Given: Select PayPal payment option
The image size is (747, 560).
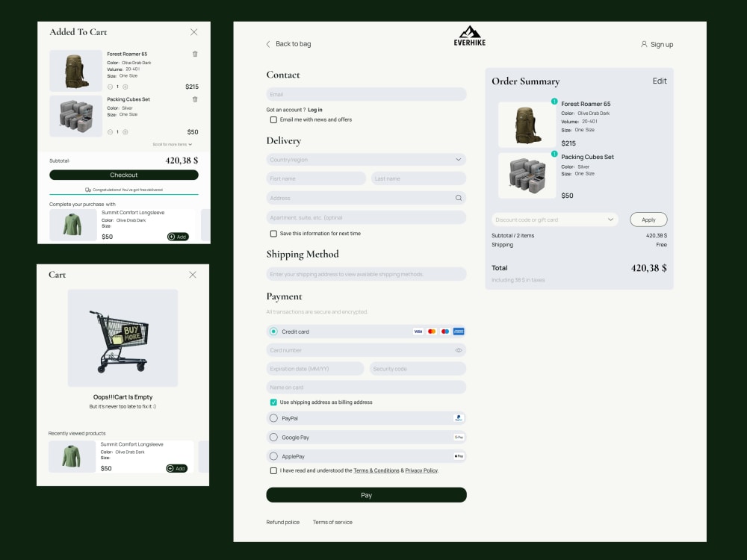Looking at the screenshot, I should [273, 418].
